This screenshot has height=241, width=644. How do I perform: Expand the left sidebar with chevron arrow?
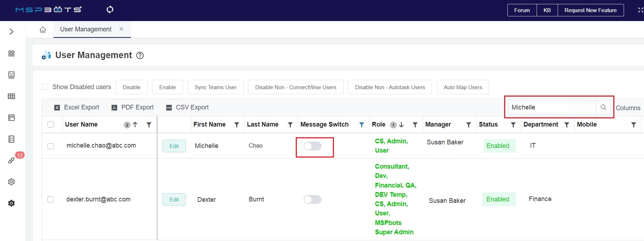pyautogui.click(x=11, y=32)
